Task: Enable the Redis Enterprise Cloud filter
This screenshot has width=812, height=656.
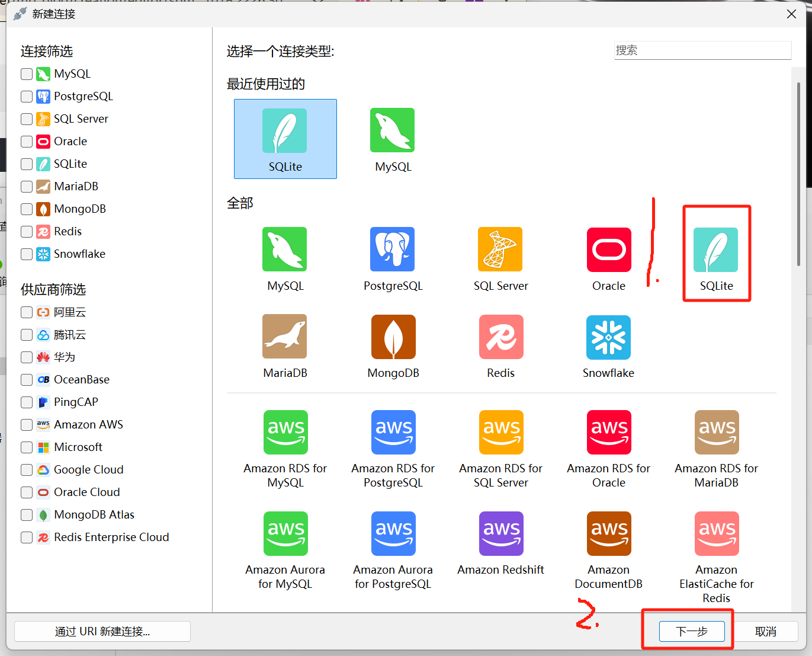Action: 27,537
